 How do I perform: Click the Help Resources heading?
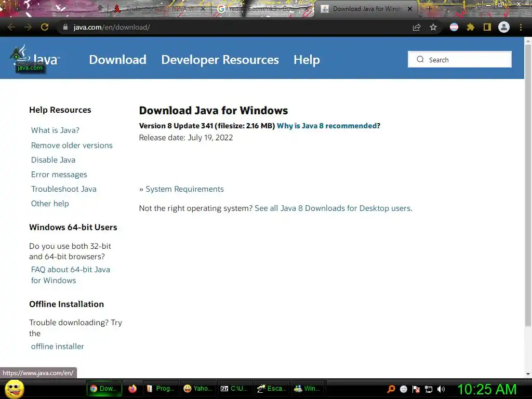click(x=60, y=110)
